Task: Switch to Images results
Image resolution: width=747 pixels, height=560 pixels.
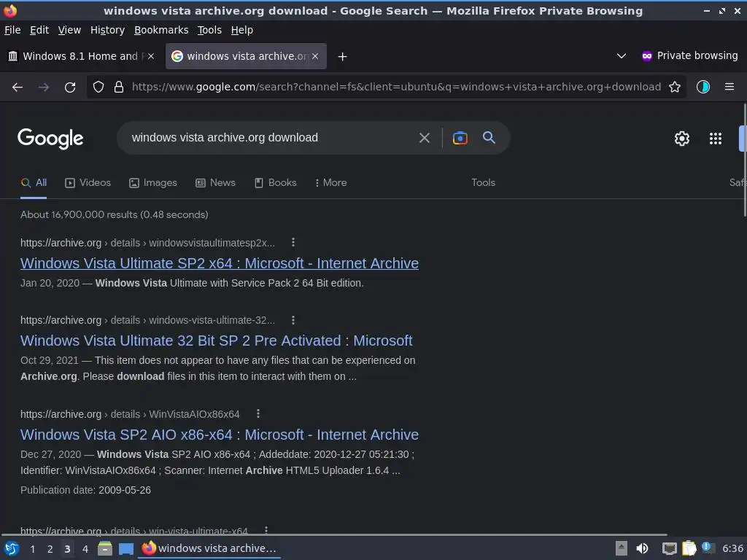Action: [153, 183]
